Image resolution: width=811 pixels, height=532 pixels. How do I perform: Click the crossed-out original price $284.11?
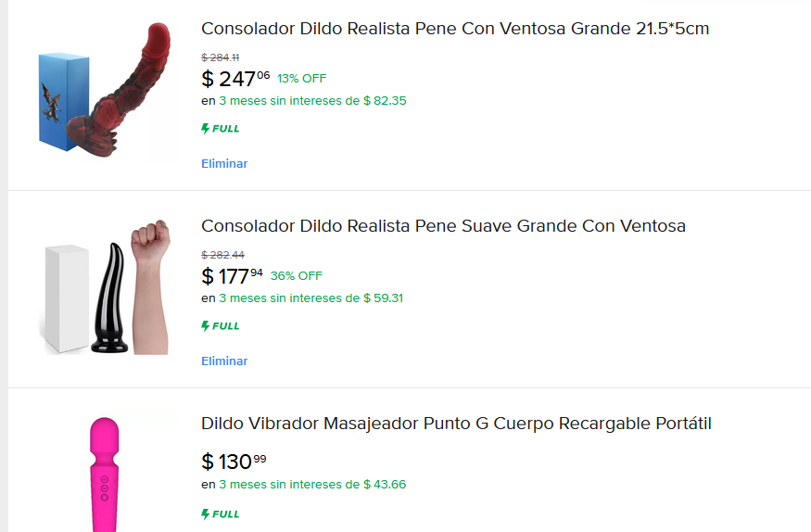[x=221, y=57]
